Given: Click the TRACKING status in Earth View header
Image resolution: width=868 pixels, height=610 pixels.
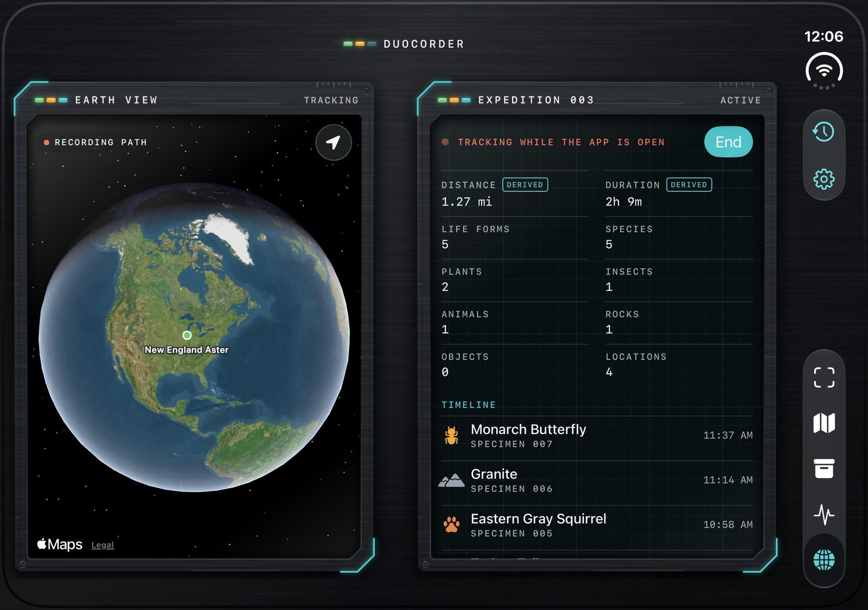Looking at the screenshot, I should click(331, 100).
